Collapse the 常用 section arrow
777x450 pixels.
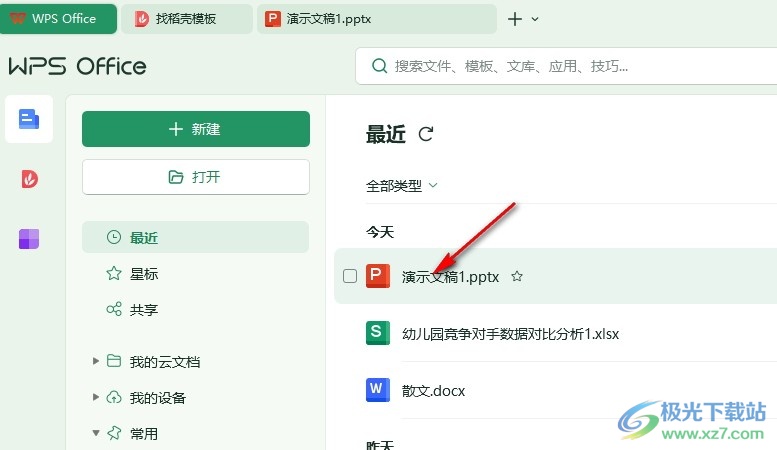coord(96,433)
